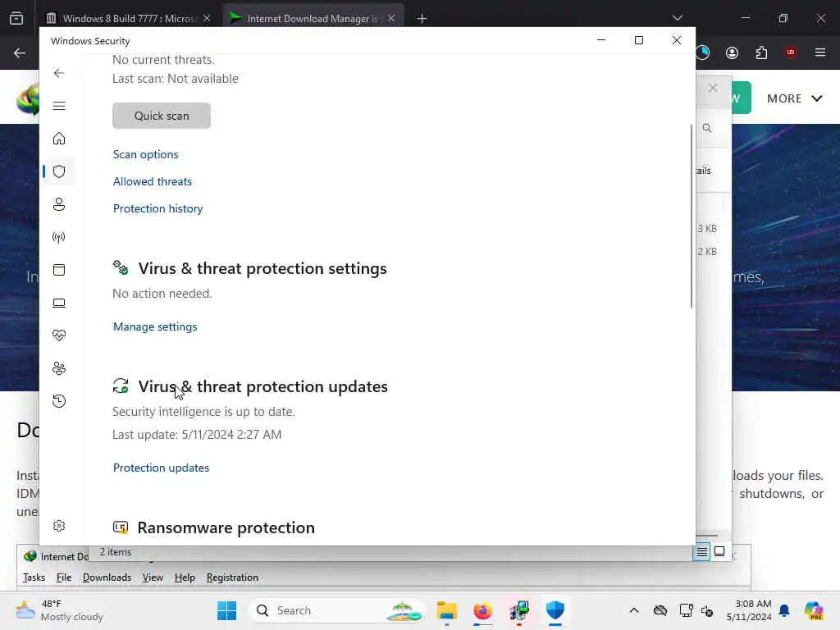Go back in Windows Security
The image size is (840, 630).
pos(59,73)
